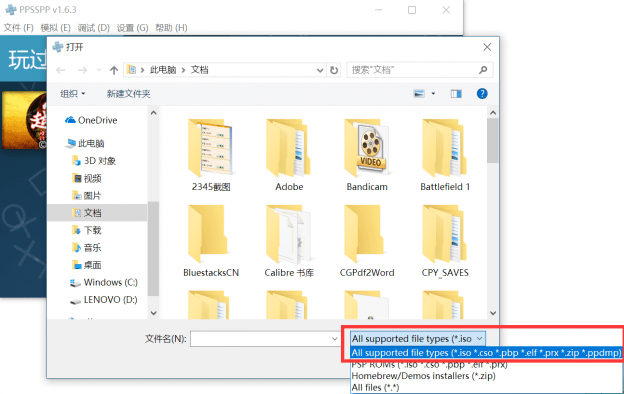The image size is (624, 394).
Task: Click navigation pane scroll down arrow
Action: [154, 313]
